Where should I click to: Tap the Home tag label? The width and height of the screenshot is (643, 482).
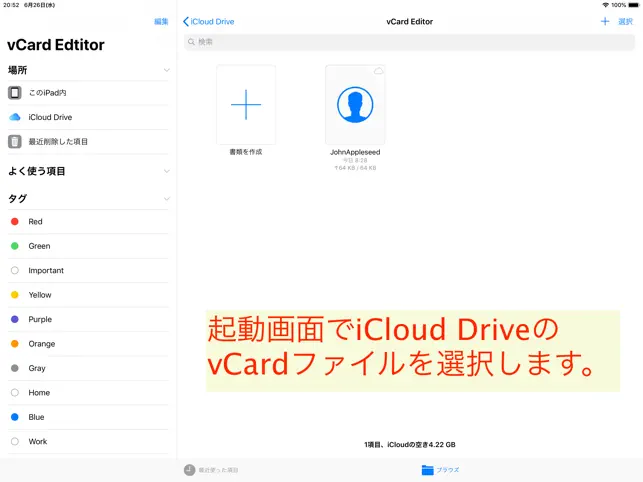pos(39,393)
